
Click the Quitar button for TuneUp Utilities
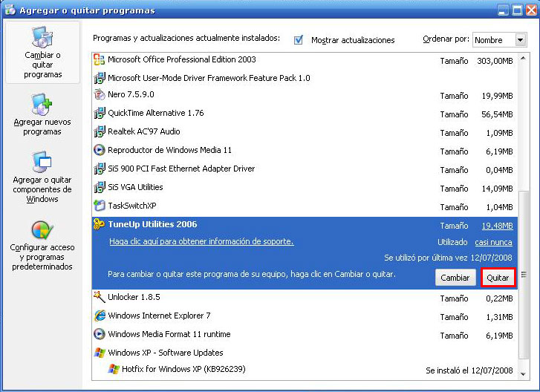click(498, 278)
